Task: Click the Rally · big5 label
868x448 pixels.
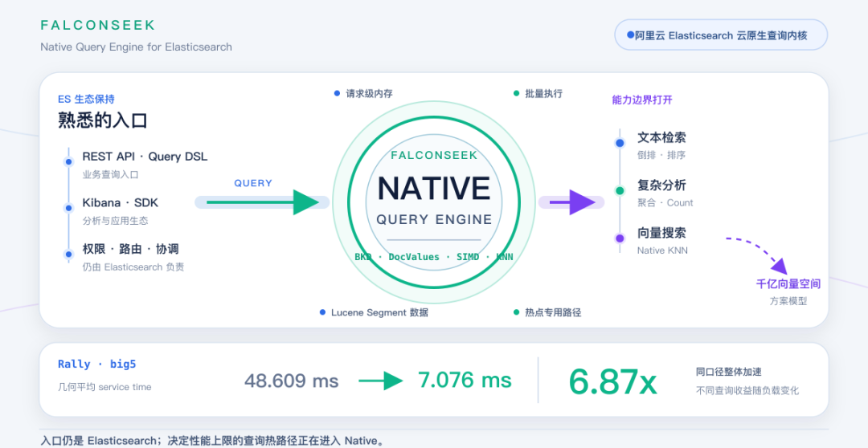Action: pyautogui.click(x=97, y=364)
